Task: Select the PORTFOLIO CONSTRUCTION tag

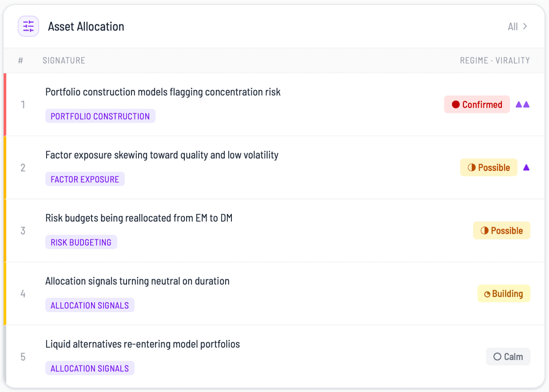Action: (x=100, y=116)
